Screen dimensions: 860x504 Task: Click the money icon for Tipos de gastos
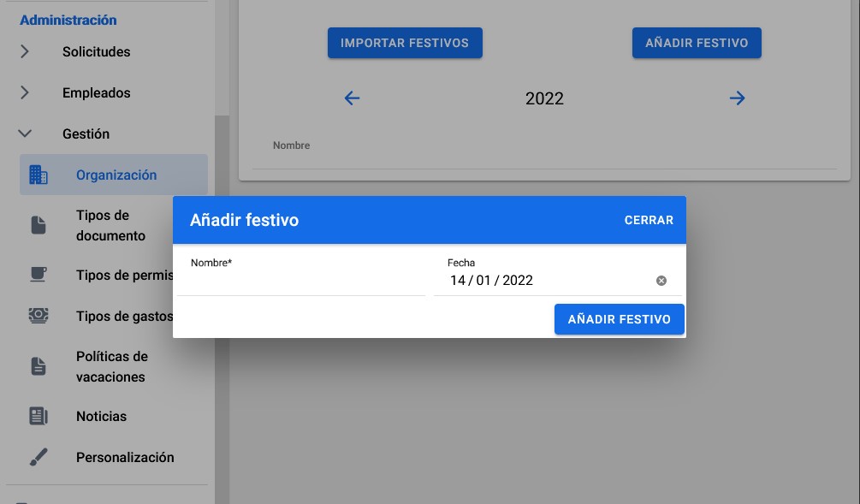[x=39, y=316]
